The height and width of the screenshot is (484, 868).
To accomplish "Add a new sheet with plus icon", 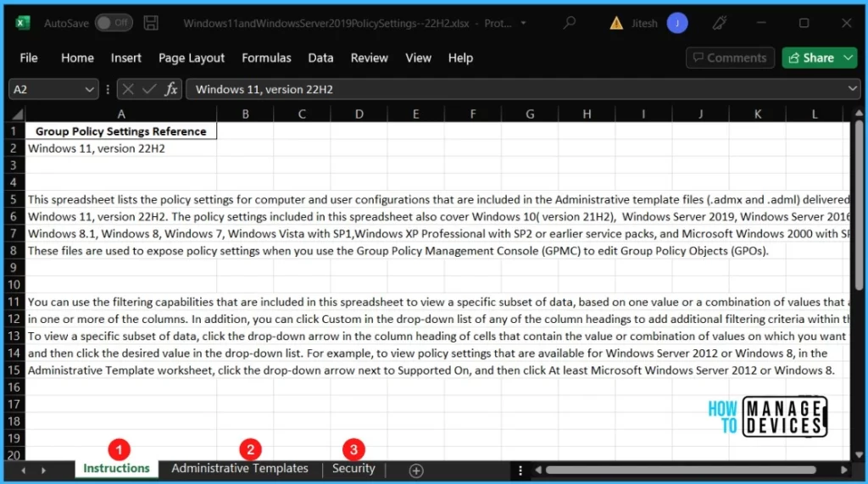I will (416, 470).
